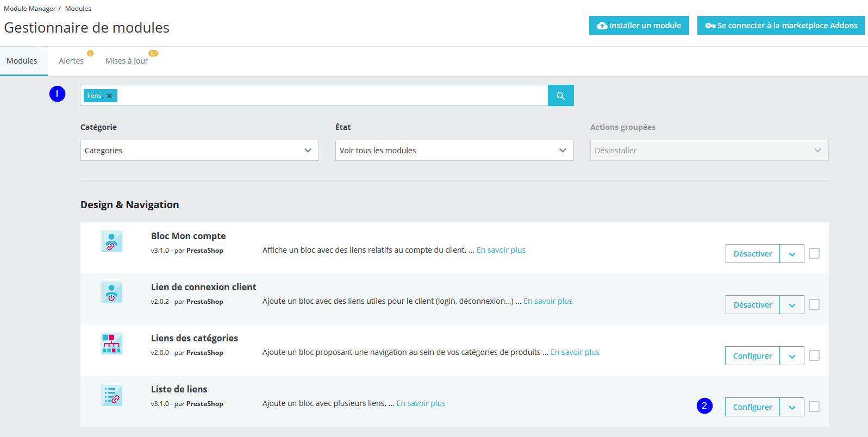
Task: Open 'En savoir plus' for Liens des catégories
Action: pos(575,352)
